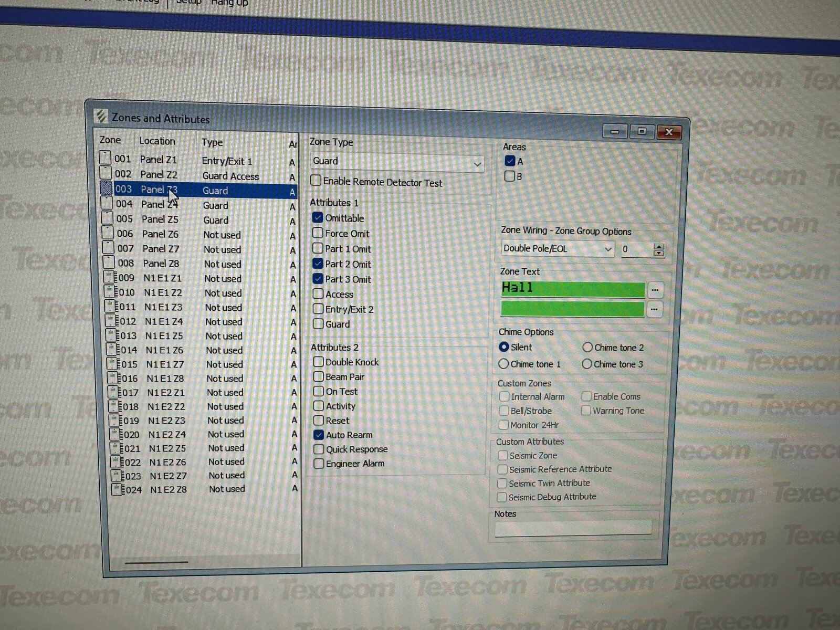Select zone 005 Panel Z5 row
840x630 pixels.
[199, 219]
